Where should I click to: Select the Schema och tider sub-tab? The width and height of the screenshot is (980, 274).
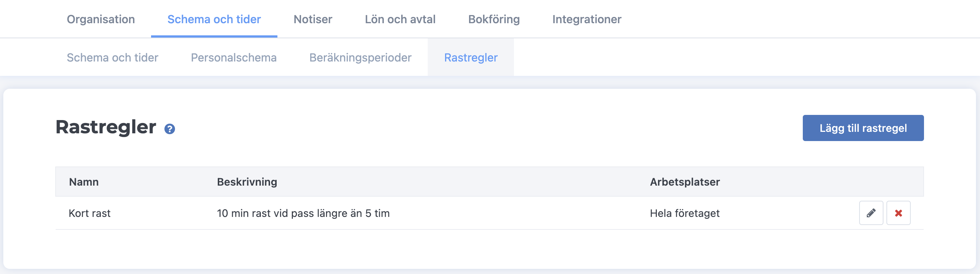112,57
